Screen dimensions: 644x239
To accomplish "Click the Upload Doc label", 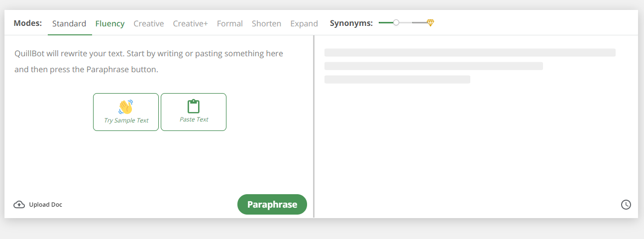I will point(45,205).
